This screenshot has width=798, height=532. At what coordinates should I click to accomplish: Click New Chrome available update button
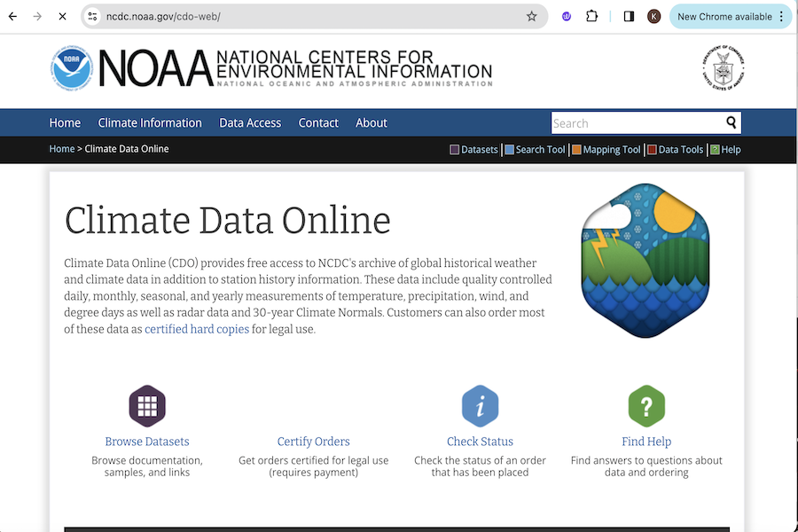click(724, 16)
